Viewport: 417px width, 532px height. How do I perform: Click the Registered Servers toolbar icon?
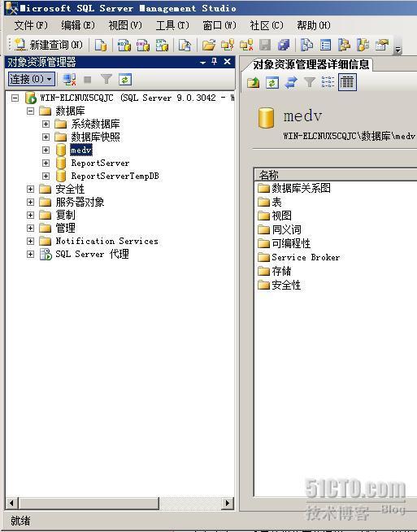tap(306, 45)
